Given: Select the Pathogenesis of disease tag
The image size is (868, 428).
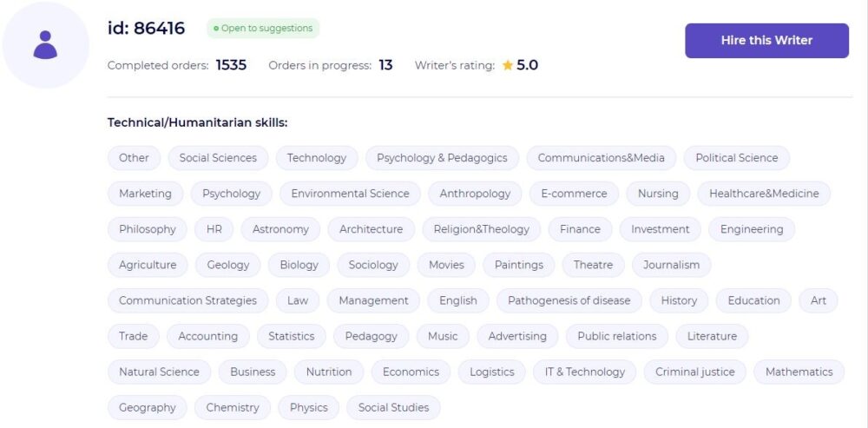Looking at the screenshot, I should [x=569, y=300].
